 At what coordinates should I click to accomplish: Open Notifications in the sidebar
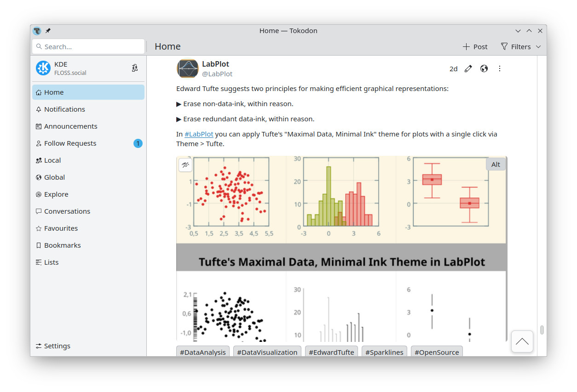(x=88, y=109)
